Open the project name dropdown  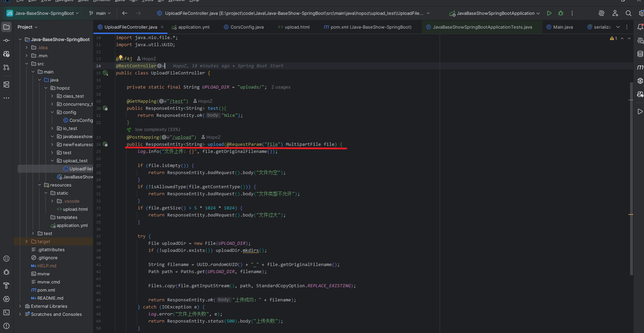(x=42, y=13)
